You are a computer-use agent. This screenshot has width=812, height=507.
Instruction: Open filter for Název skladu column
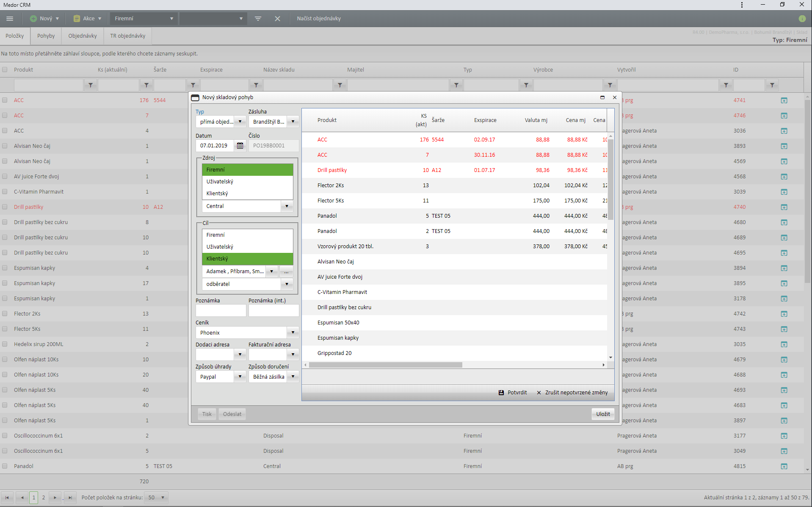click(340, 85)
